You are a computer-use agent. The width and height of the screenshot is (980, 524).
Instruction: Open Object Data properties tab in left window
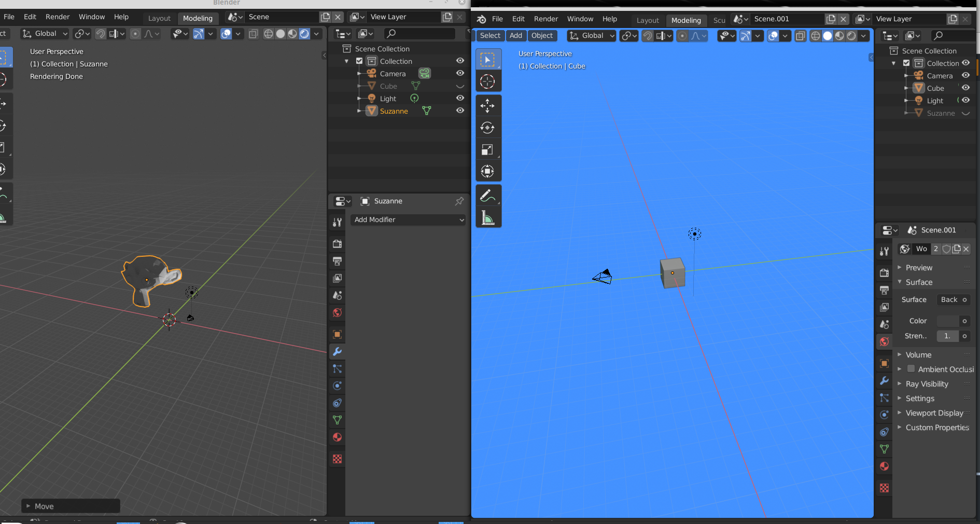pos(337,420)
